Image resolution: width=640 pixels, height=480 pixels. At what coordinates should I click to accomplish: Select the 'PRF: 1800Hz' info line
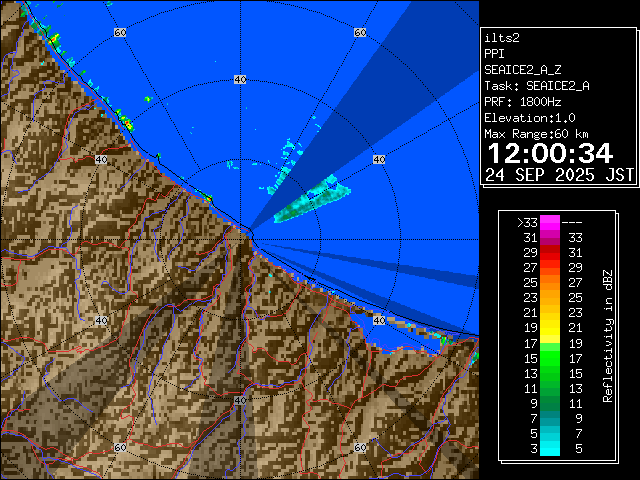click(522, 101)
